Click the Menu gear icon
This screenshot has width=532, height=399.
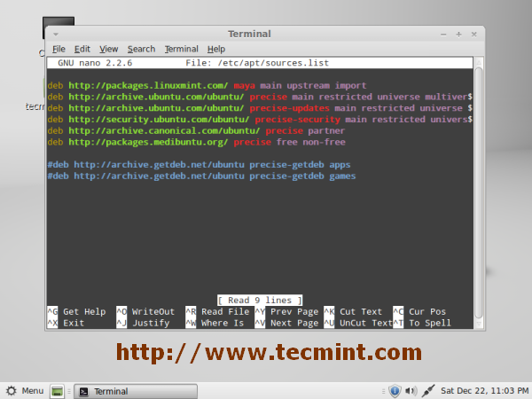(x=12, y=391)
